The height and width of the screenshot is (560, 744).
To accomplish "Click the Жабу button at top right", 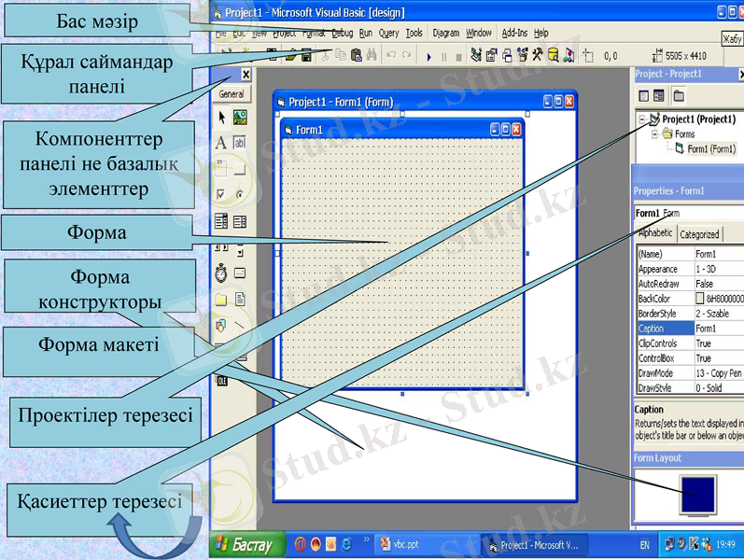I will 732,38.
